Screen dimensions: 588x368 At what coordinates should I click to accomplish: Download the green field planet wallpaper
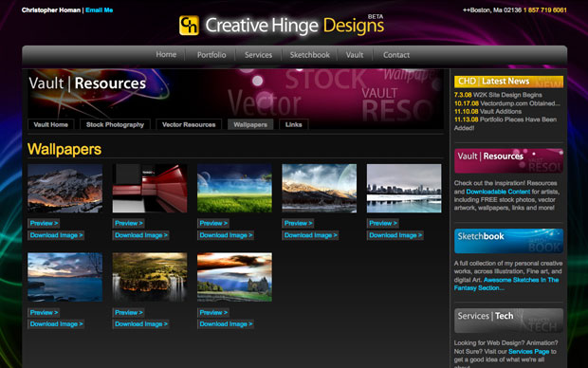[x=226, y=235]
